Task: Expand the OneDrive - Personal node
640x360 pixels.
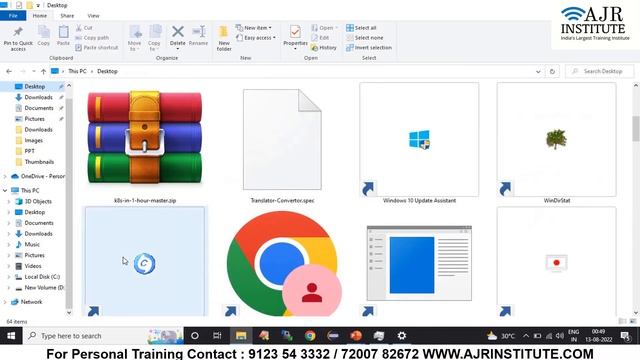Action: (x=5, y=176)
